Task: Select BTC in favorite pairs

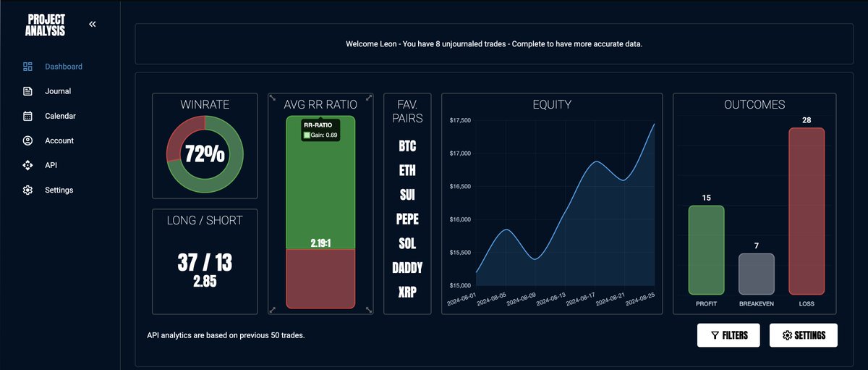Action: [x=407, y=146]
